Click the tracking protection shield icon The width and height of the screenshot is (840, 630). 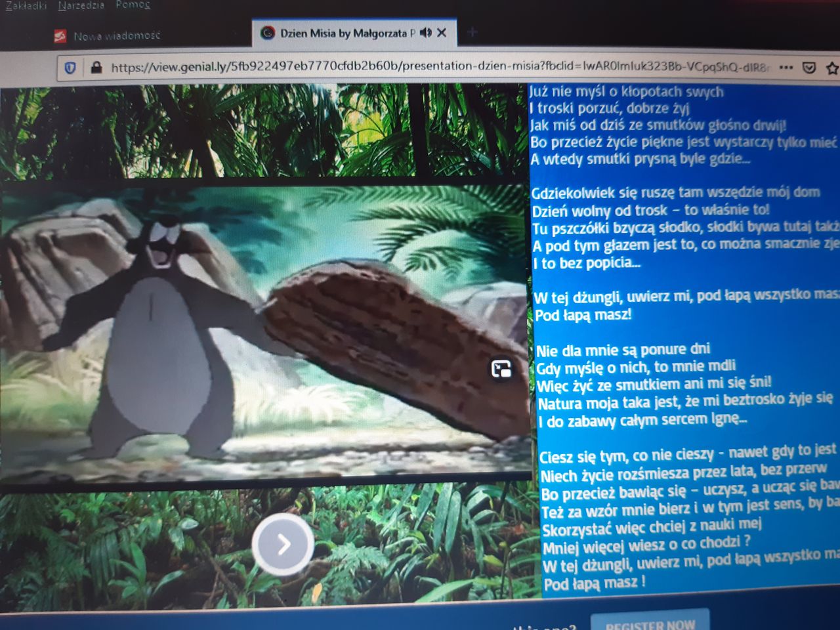(70, 67)
